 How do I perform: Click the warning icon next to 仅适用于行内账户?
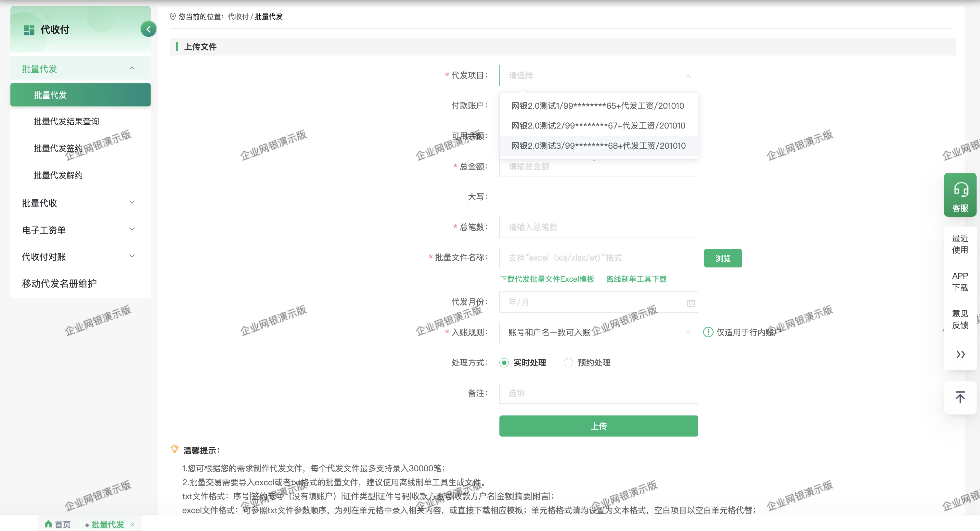(708, 332)
